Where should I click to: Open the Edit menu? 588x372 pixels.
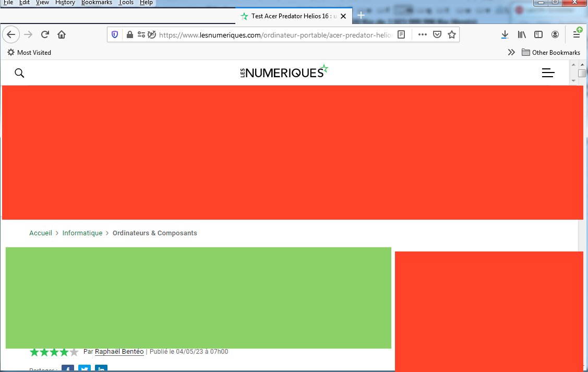pos(25,3)
